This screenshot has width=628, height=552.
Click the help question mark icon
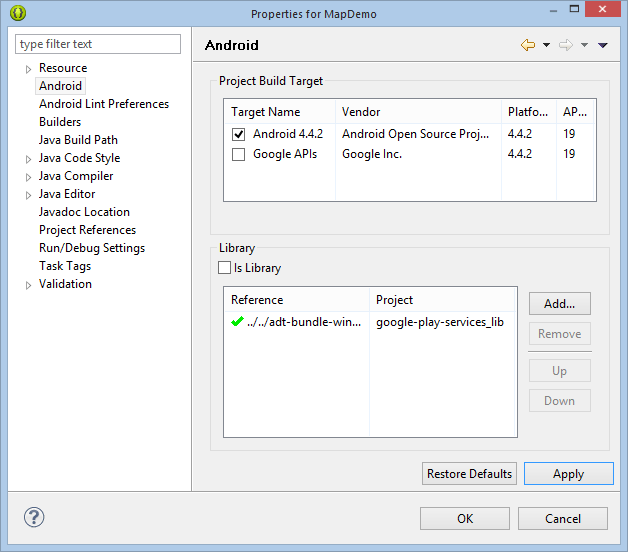[34, 518]
